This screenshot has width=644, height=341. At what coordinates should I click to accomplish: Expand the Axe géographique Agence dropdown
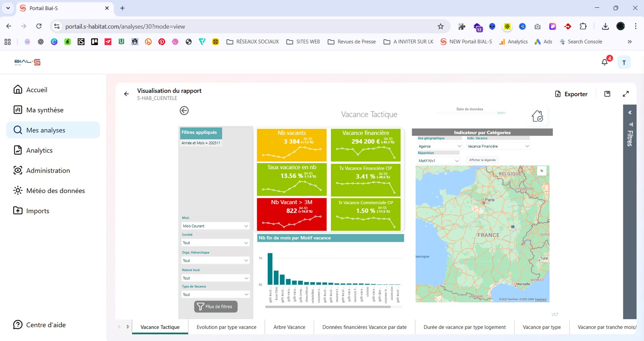tap(439, 146)
